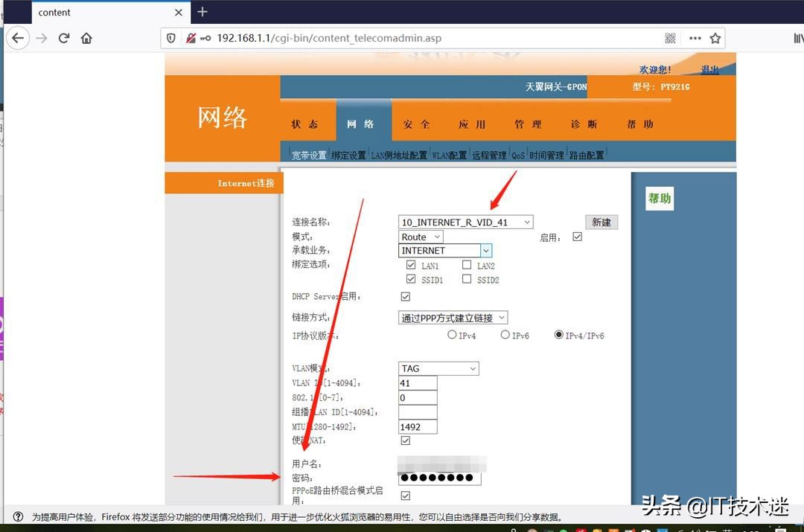Open the homepage via the home icon
804x532 pixels.
(86, 38)
